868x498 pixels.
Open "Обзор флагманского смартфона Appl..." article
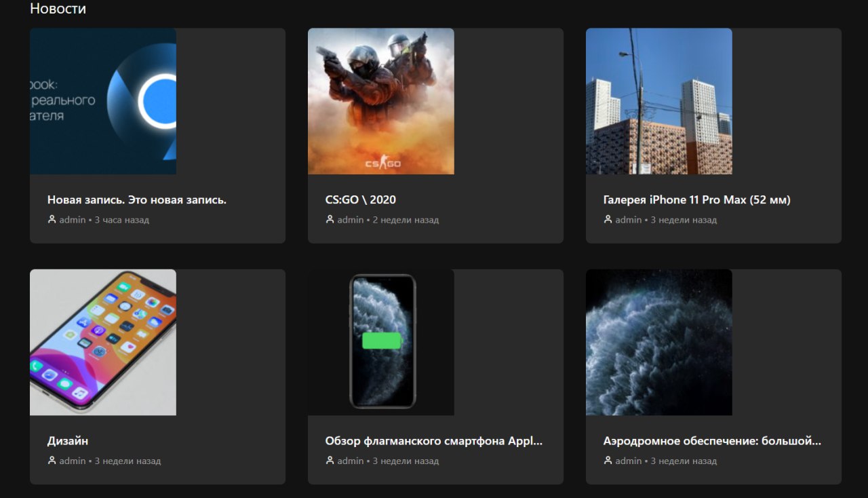(x=434, y=440)
